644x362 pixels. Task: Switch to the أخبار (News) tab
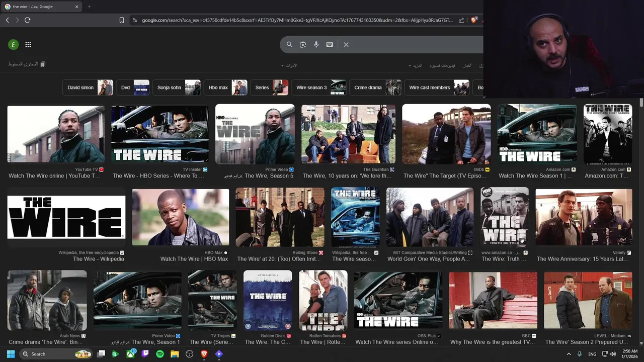click(467, 65)
